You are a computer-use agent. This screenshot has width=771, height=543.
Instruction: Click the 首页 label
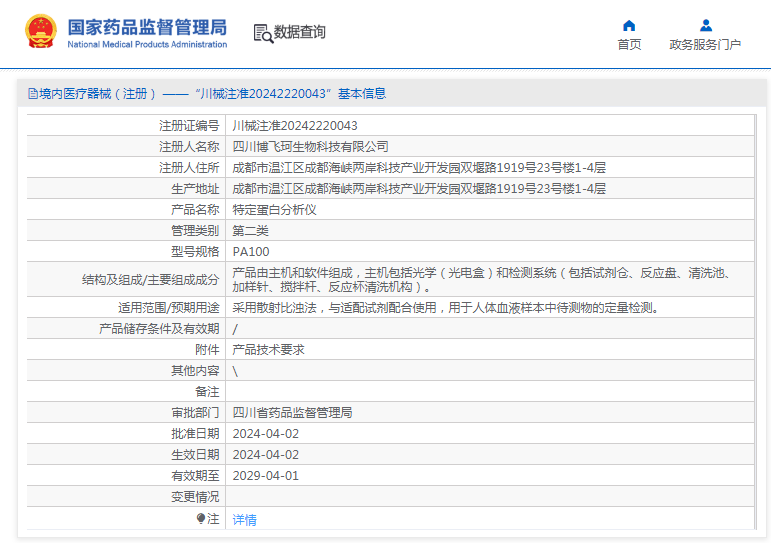click(x=629, y=45)
